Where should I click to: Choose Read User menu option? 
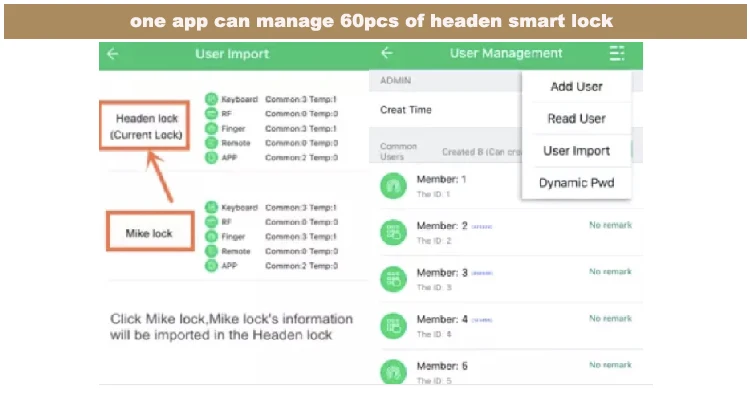tap(576, 119)
